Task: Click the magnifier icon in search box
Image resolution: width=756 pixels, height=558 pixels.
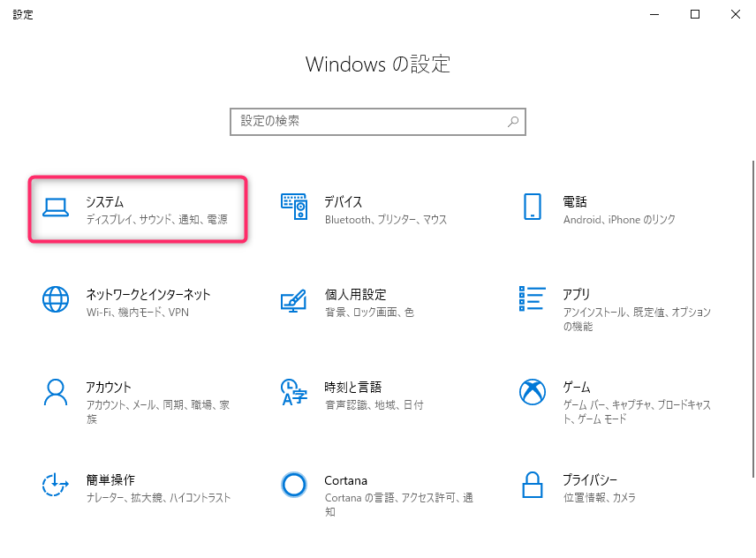Action: [x=513, y=122]
